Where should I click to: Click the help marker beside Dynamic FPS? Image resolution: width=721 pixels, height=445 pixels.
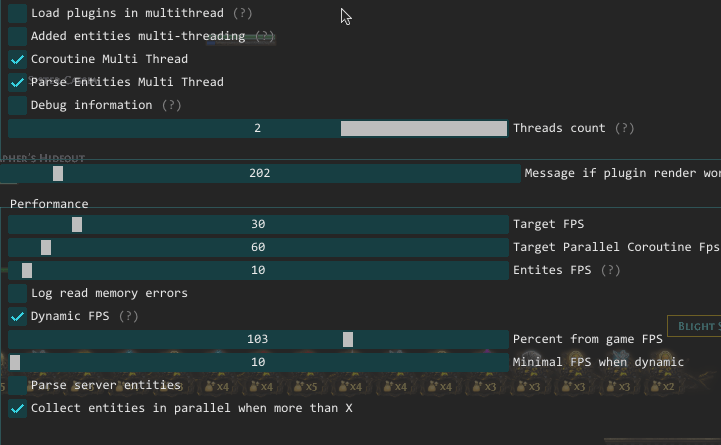(128, 316)
